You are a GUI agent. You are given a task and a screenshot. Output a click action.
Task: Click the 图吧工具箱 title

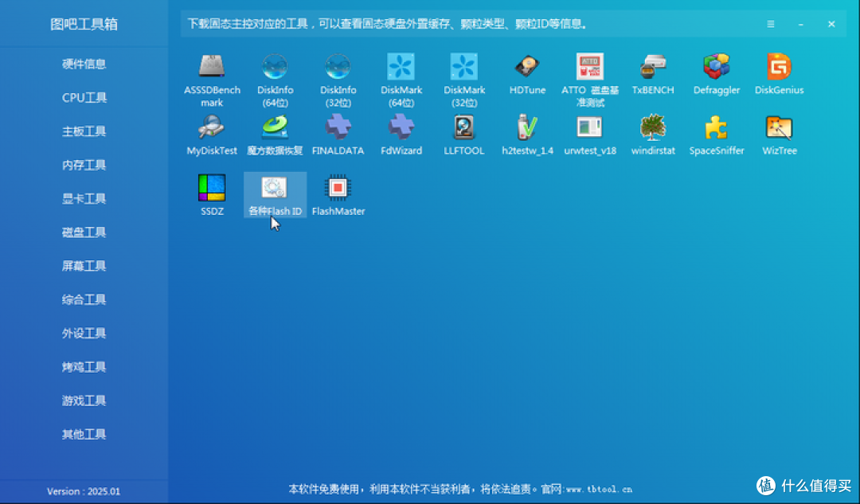[84, 24]
